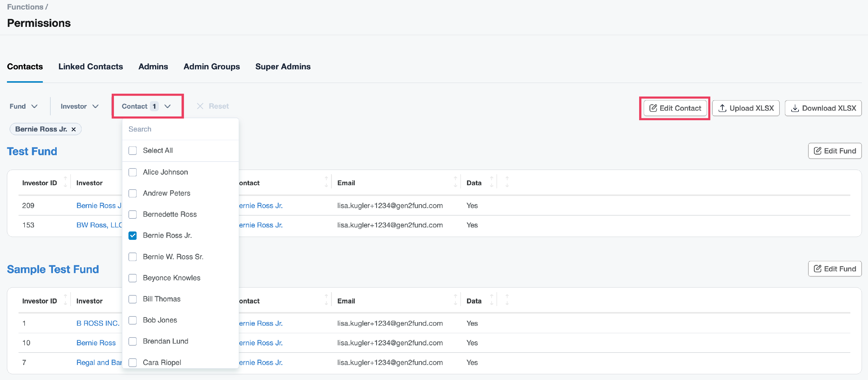Screen dimensions: 868x380
Task: Uncheck Bernie Ross Jr. in contact list
Action: [x=133, y=236]
